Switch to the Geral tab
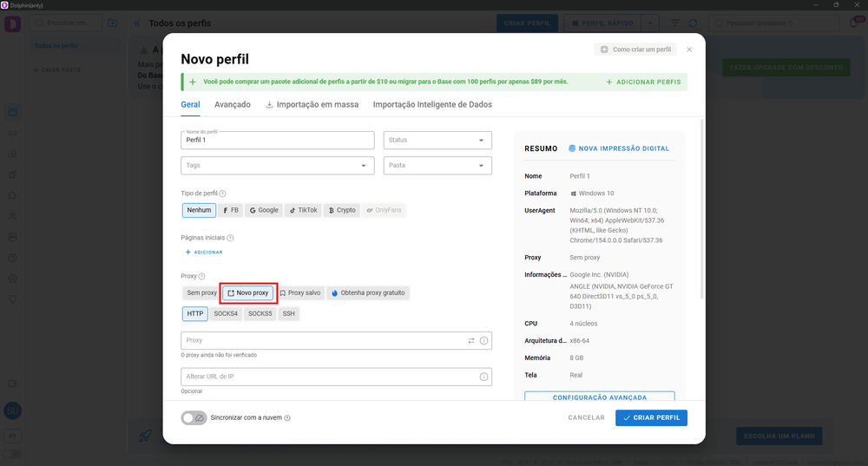Screen dimensions: 868x466 [190, 105]
